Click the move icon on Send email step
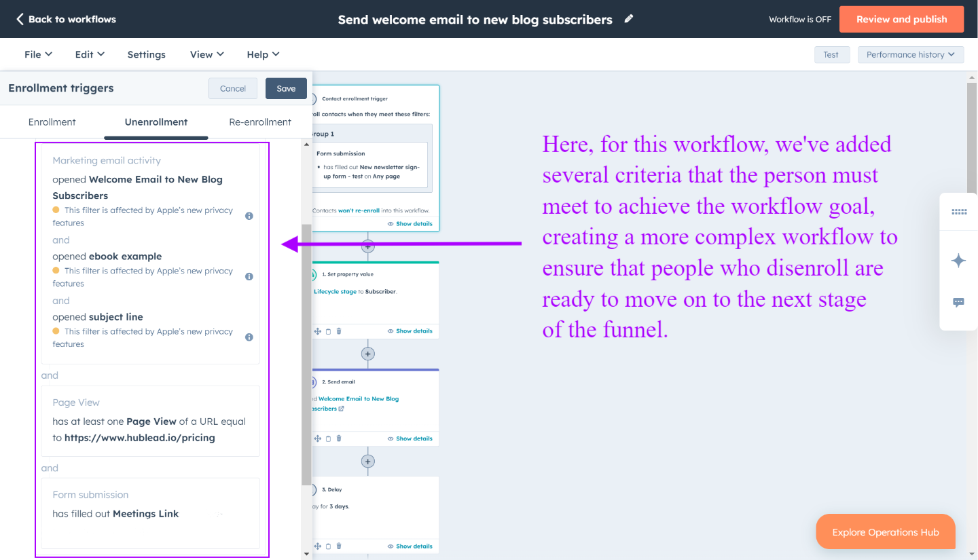This screenshot has height=560, width=978. [317, 438]
